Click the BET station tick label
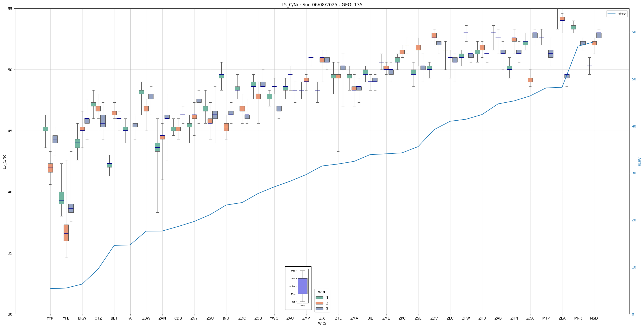The image size is (644, 328). (x=114, y=318)
